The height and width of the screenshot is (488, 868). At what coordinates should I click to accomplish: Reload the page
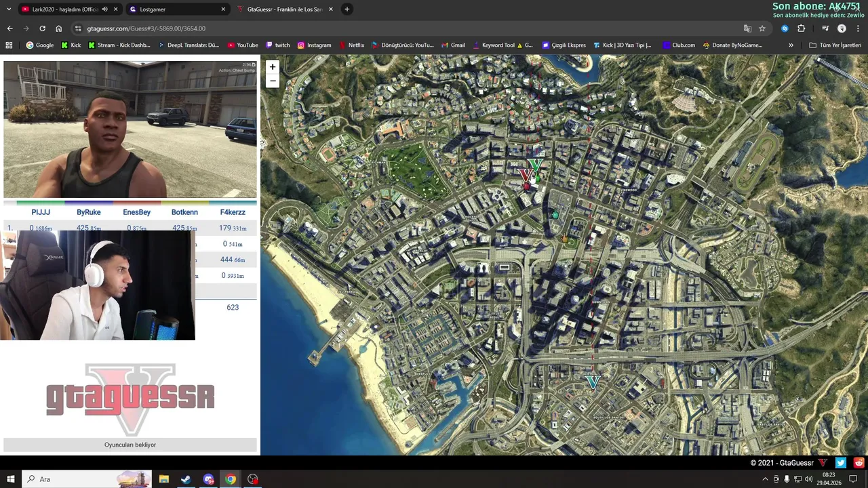(42, 28)
